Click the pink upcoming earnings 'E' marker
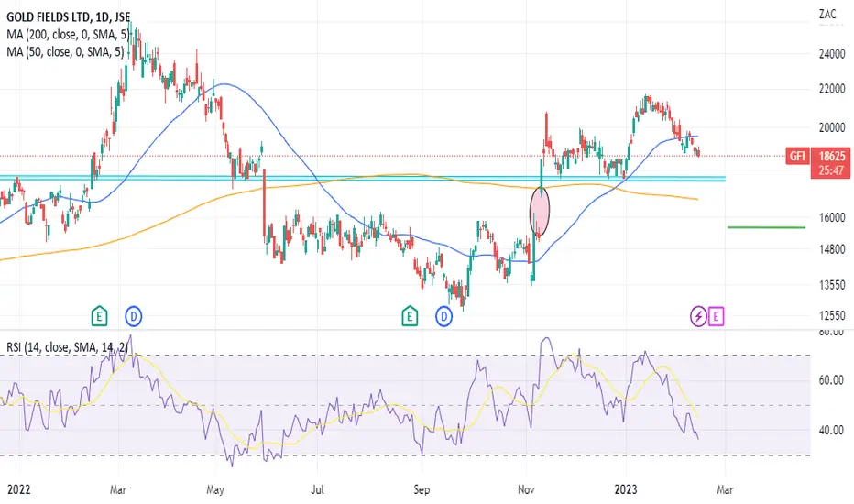The width and height of the screenshot is (854, 504). 716,316
